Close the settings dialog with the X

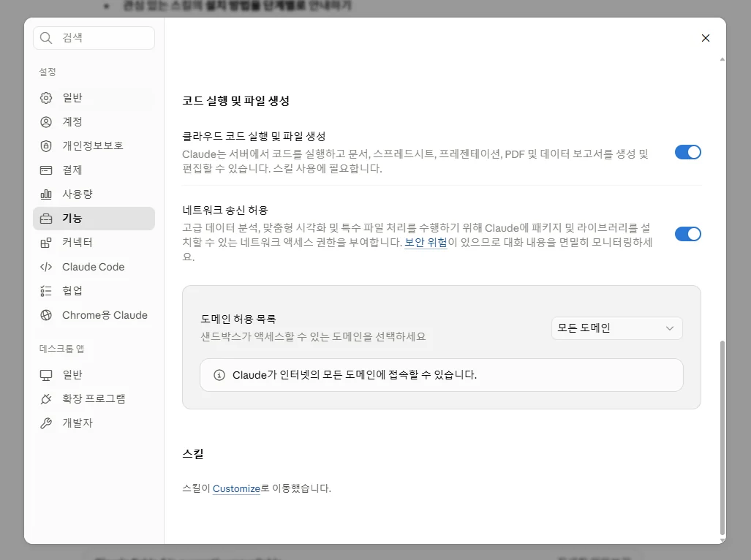[706, 38]
